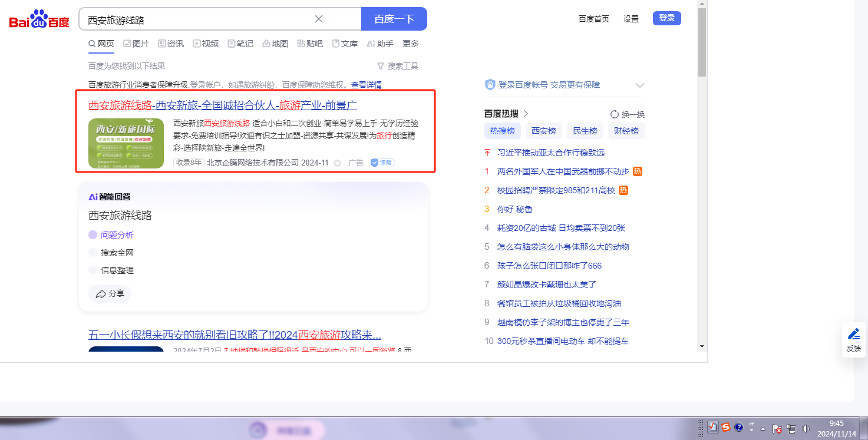Viewport: 868px width, 440px height.
Task: Switch to the 图片 search tab
Action: (136, 44)
